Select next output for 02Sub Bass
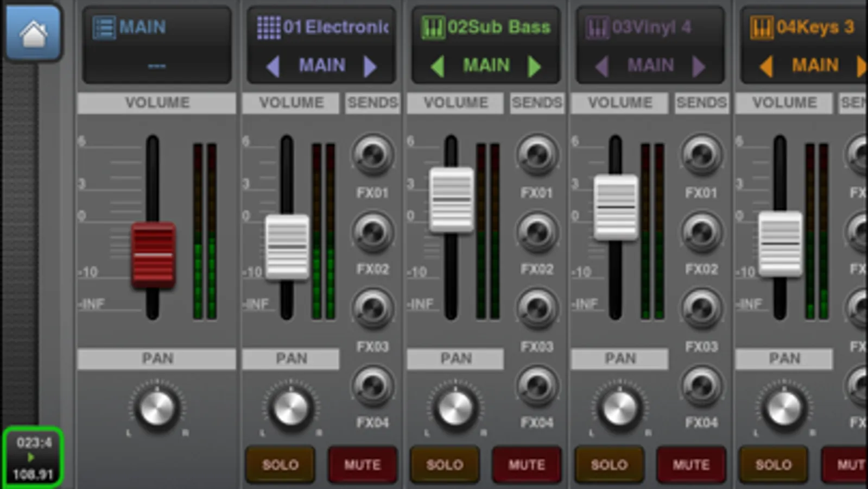 tap(535, 66)
